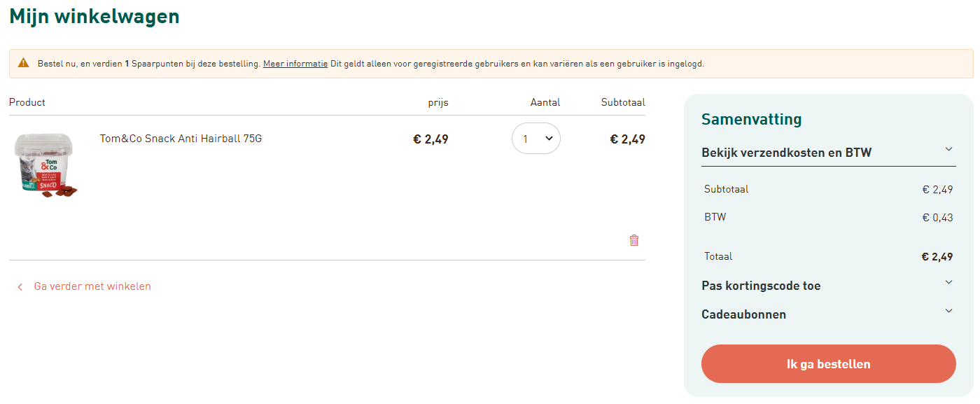Viewport: 980px width, 404px height.
Task: Open the Meer informatie link
Action: (295, 64)
